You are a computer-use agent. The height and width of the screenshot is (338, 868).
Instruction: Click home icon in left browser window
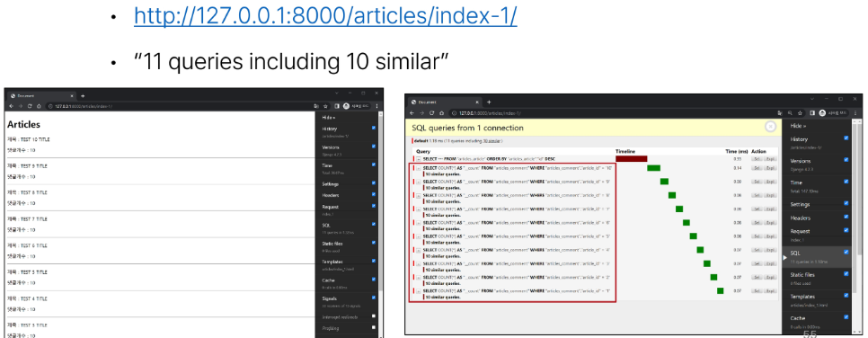click(39, 106)
